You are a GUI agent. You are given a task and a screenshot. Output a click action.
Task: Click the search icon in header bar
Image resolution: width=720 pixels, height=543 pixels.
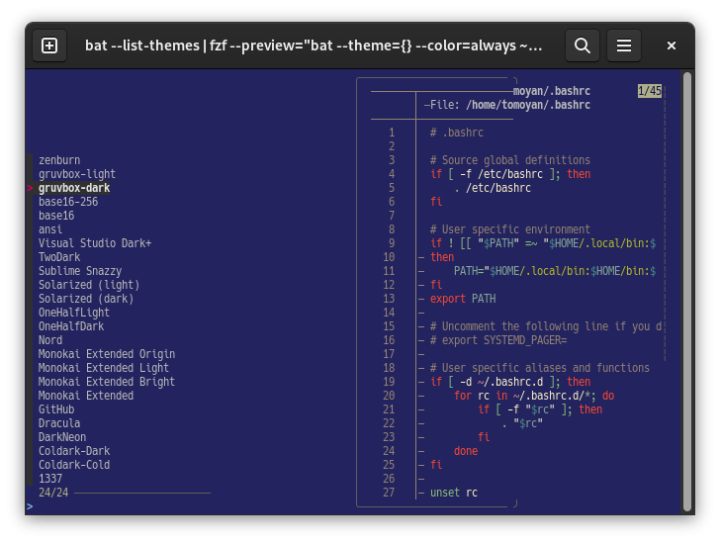coord(582,45)
